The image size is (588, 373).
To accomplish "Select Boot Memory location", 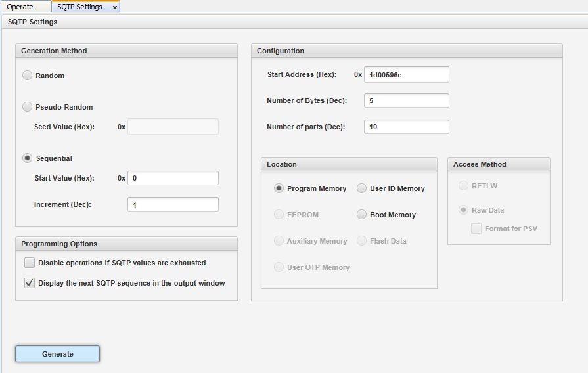I will tap(362, 215).
